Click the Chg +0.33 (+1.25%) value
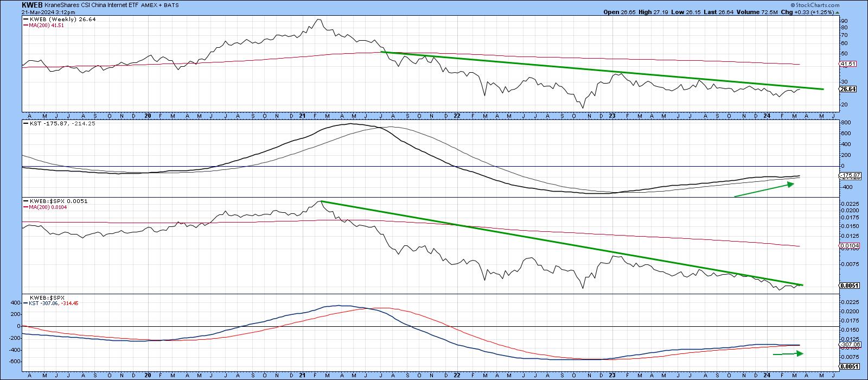The image size is (868, 380). pyautogui.click(x=808, y=12)
